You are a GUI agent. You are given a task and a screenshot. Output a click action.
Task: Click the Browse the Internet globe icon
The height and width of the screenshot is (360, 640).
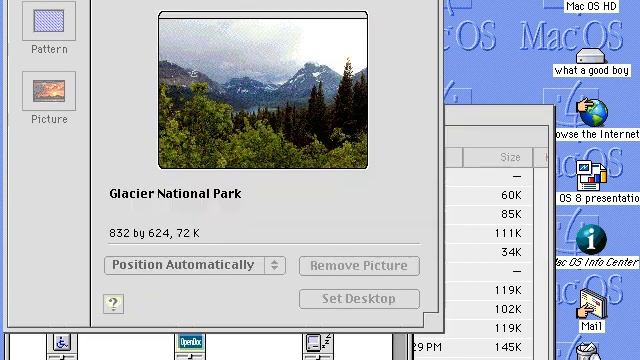(592, 112)
